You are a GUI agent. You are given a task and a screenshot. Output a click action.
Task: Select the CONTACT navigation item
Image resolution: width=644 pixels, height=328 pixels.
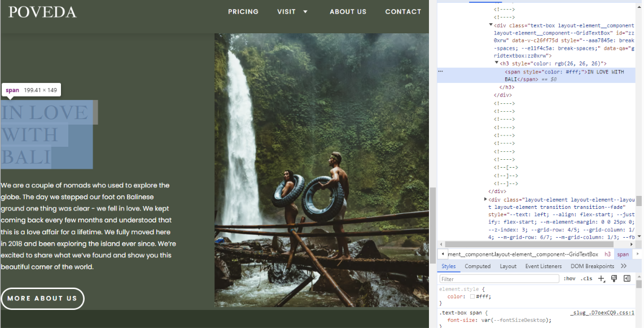pos(404,11)
